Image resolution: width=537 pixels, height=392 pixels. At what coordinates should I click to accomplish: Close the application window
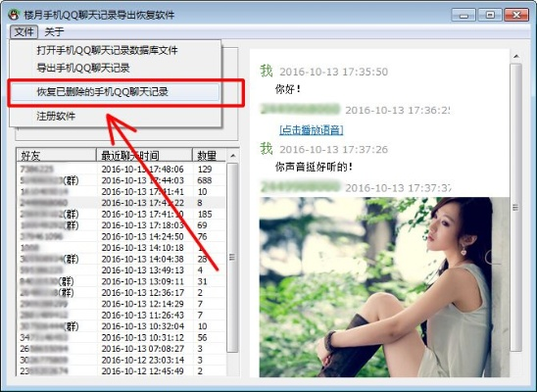(x=516, y=15)
